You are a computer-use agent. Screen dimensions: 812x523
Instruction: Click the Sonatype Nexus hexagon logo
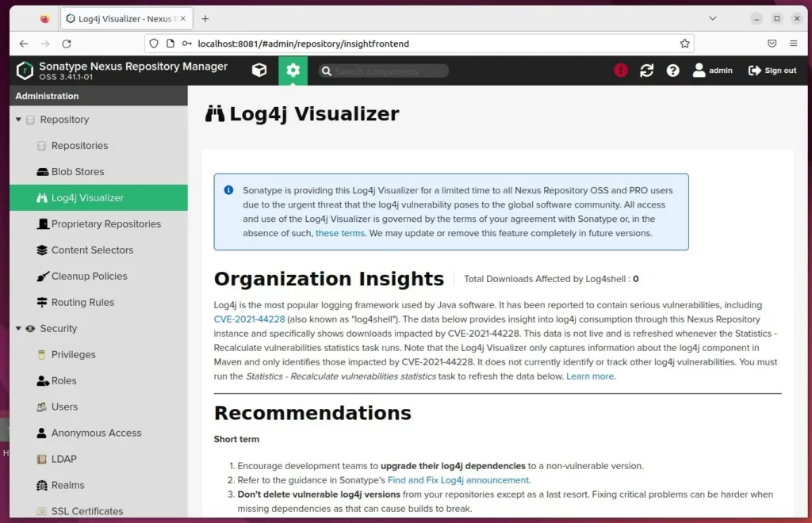point(25,71)
